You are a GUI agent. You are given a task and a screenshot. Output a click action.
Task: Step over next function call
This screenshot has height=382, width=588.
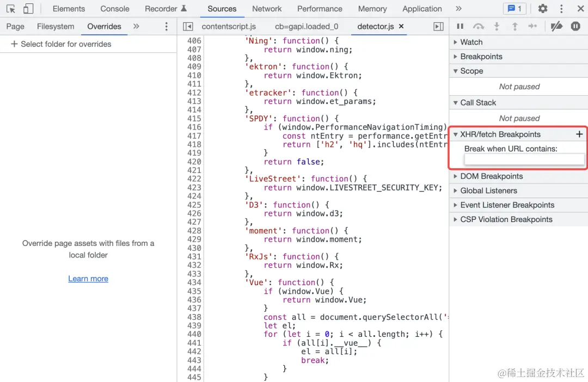pyautogui.click(x=479, y=26)
